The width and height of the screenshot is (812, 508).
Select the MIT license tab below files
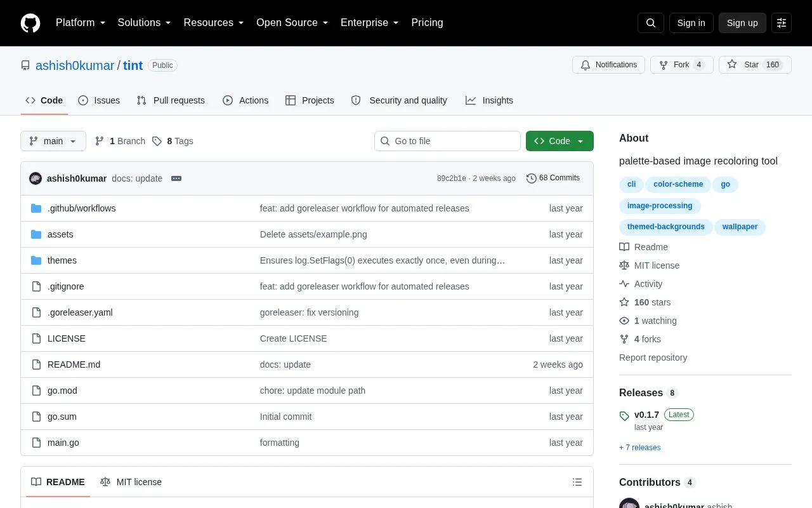(x=131, y=482)
